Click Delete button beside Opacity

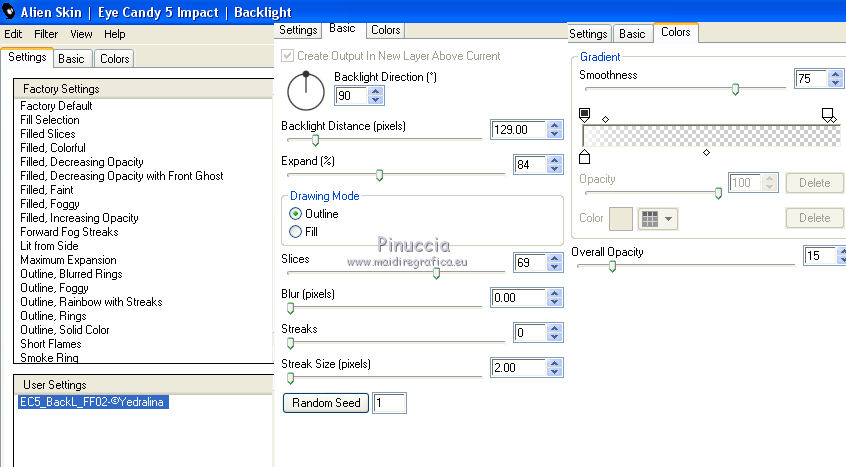814,183
